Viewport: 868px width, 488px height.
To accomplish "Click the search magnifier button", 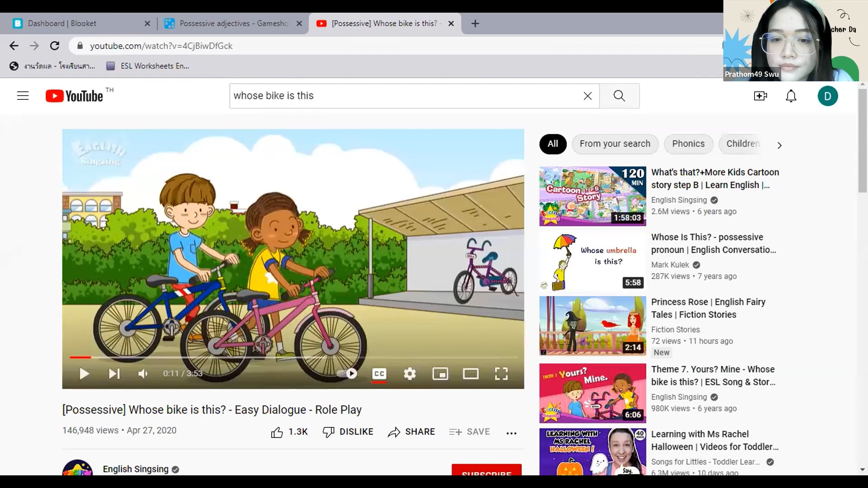I will pos(619,96).
